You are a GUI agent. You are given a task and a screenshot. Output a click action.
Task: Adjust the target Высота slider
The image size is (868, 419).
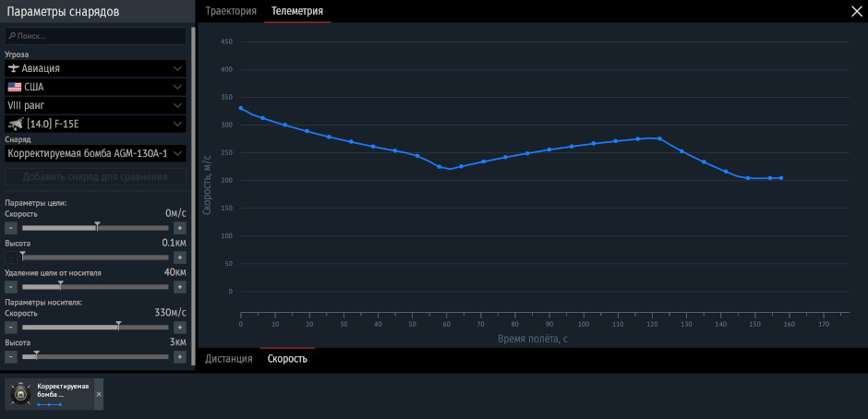click(95, 257)
